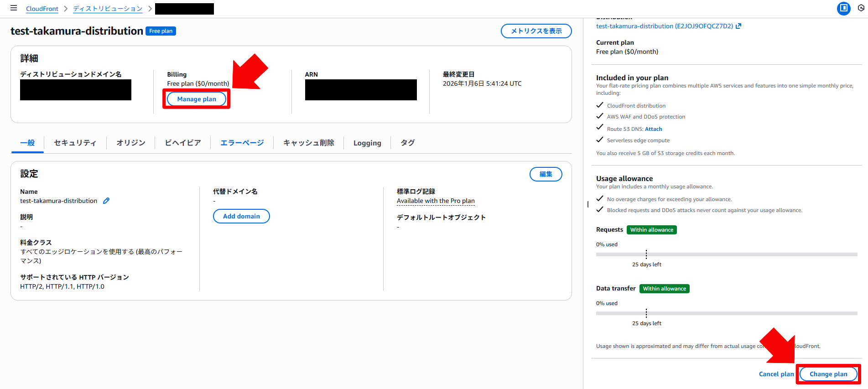Image resolution: width=868 pixels, height=389 pixels.
Task: Click the 'CloudFront distribution' list item
Action: (x=636, y=106)
